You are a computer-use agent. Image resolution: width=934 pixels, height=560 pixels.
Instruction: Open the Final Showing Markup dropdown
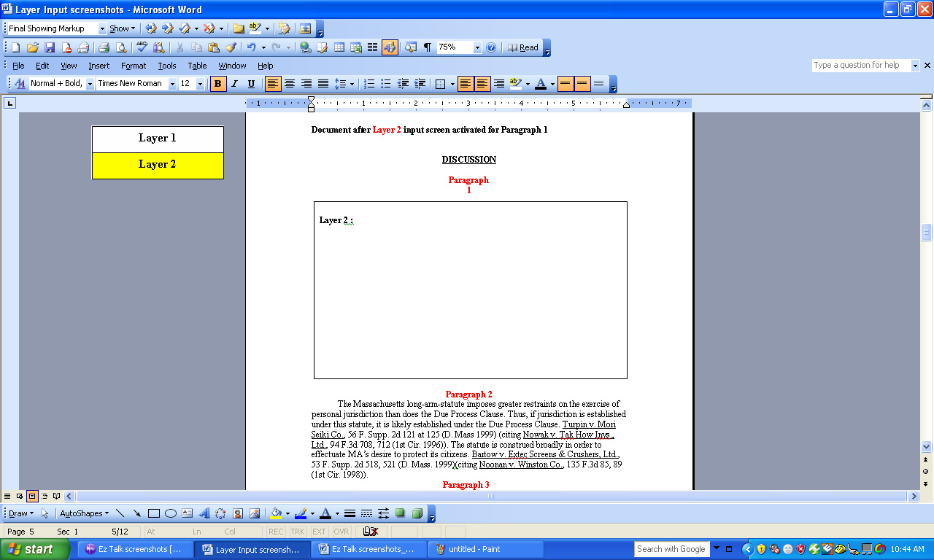102,28
